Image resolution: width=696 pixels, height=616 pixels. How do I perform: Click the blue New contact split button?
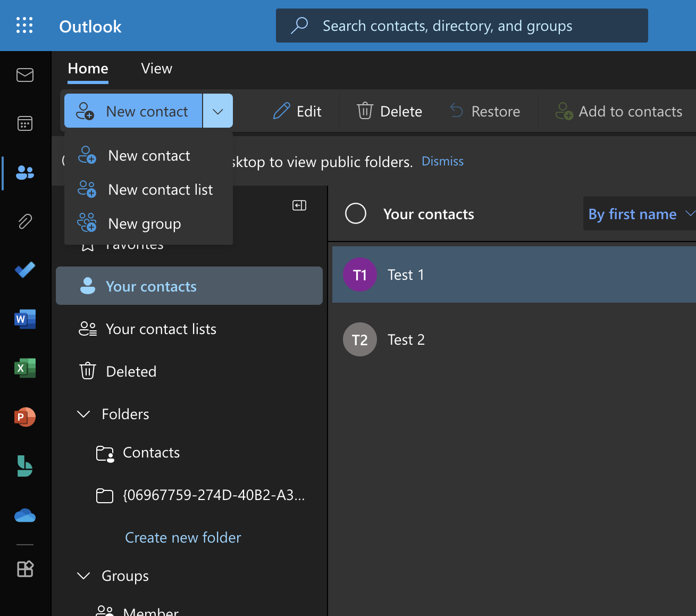point(133,111)
